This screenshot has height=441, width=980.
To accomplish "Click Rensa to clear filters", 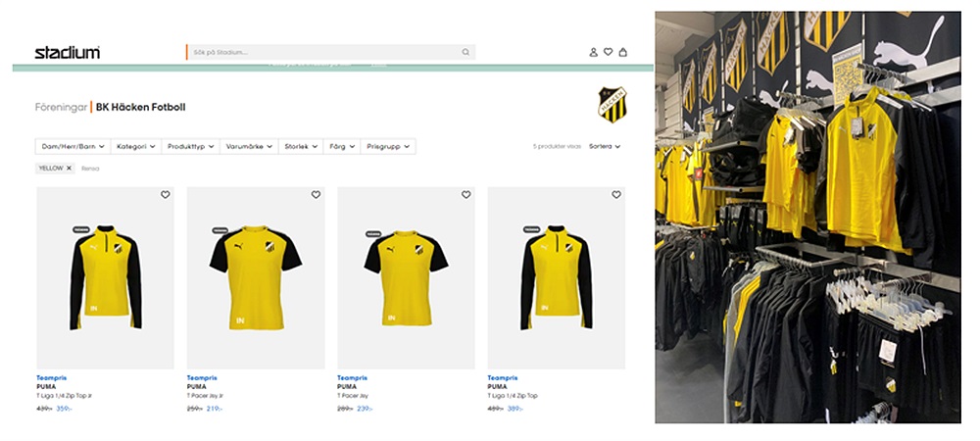I will (x=90, y=169).
